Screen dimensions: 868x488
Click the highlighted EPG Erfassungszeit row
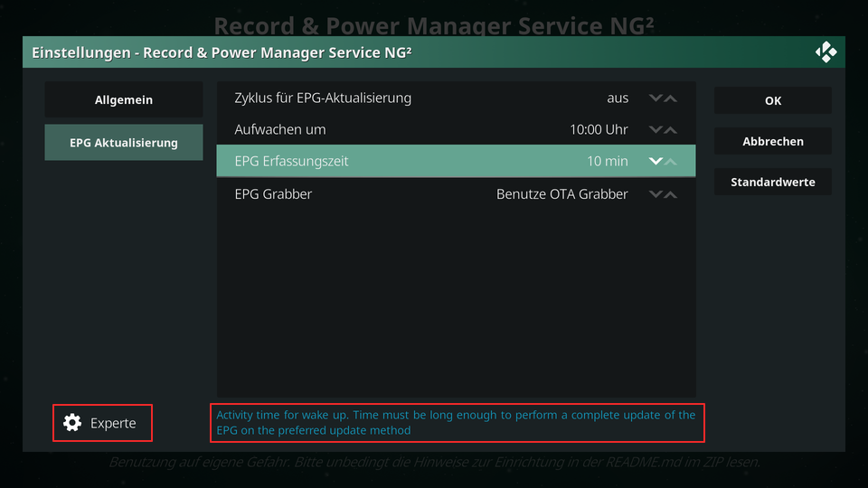tap(456, 161)
